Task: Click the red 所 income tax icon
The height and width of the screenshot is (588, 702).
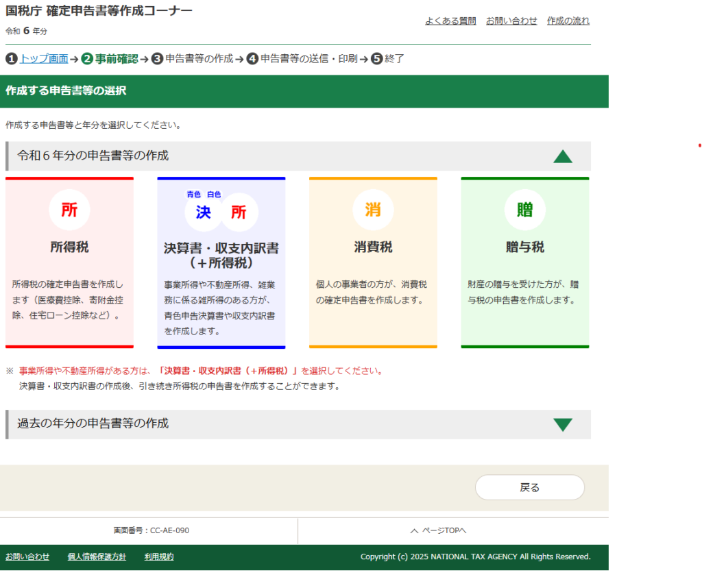Action: tap(69, 210)
